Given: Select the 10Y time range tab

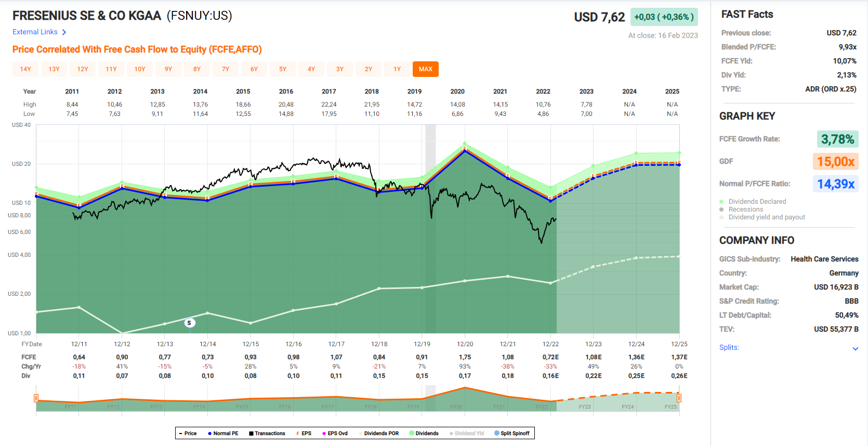Looking at the screenshot, I should (x=140, y=69).
